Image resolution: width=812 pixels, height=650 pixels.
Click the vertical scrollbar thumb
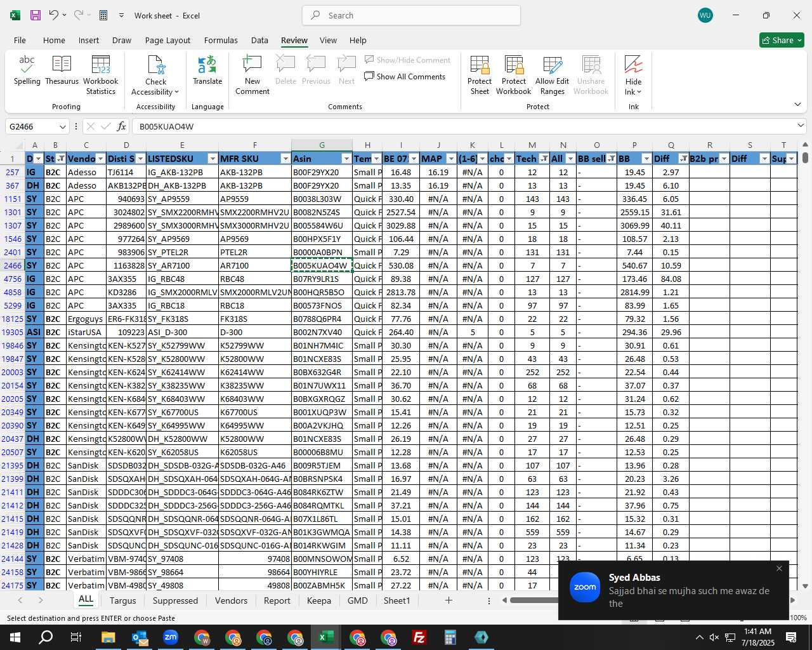click(805, 157)
